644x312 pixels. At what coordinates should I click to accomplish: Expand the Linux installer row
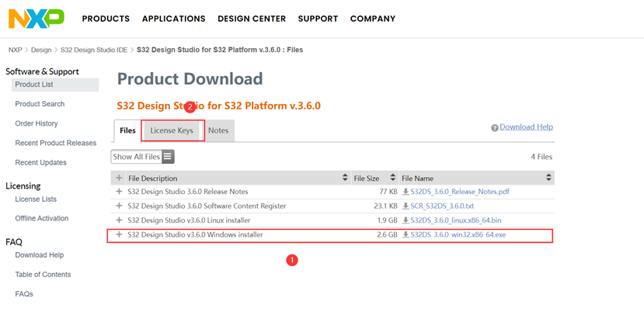119,220
